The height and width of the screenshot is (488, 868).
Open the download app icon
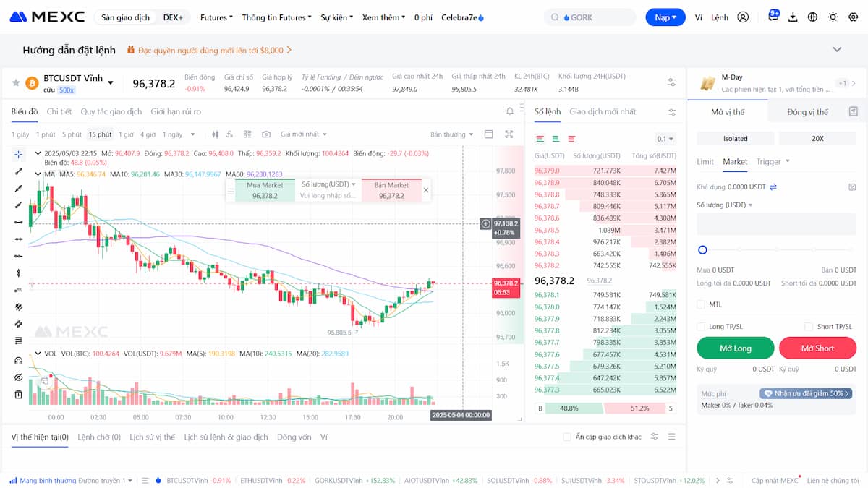793,17
